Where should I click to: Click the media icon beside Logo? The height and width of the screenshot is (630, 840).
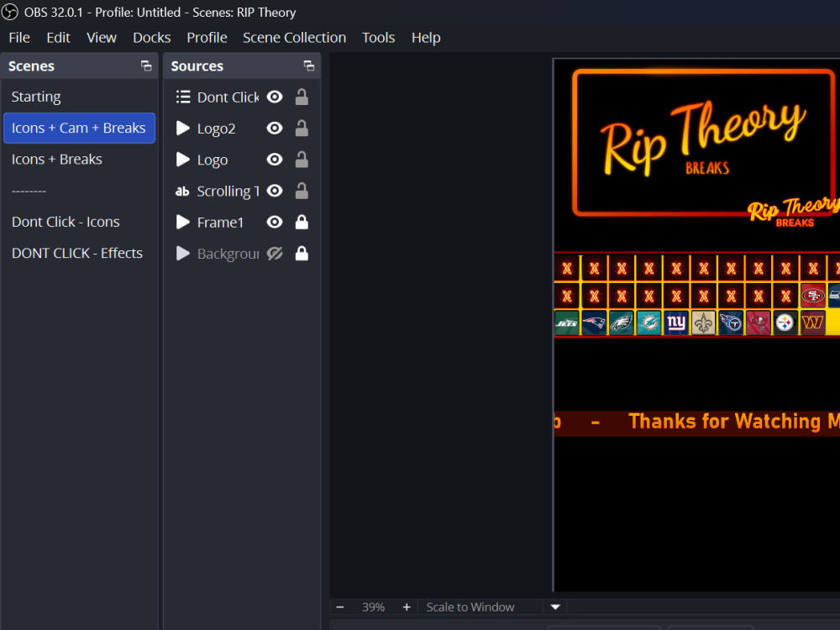(183, 160)
